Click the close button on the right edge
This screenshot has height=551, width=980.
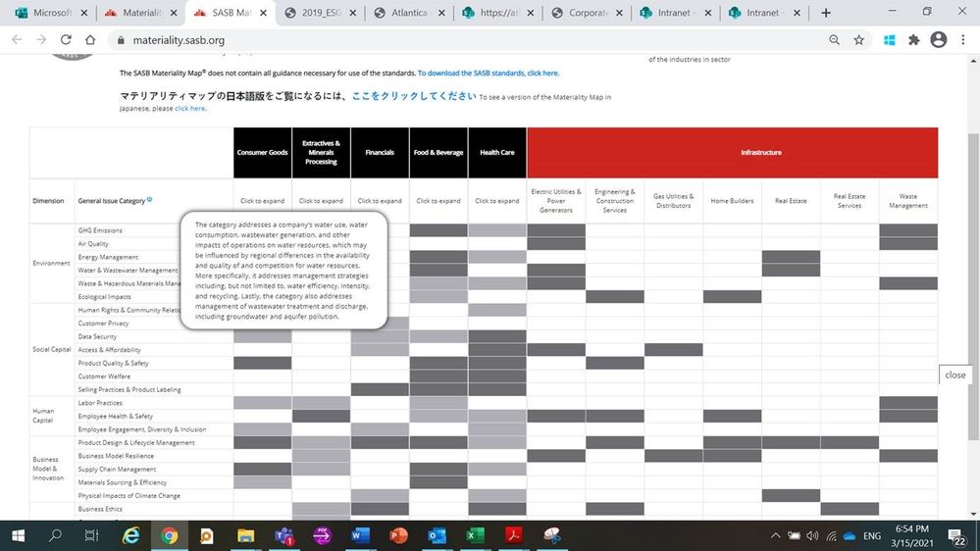(955, 375)
